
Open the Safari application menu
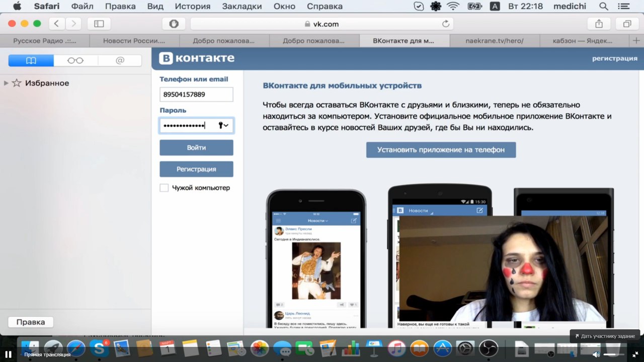tap(46, 7)
